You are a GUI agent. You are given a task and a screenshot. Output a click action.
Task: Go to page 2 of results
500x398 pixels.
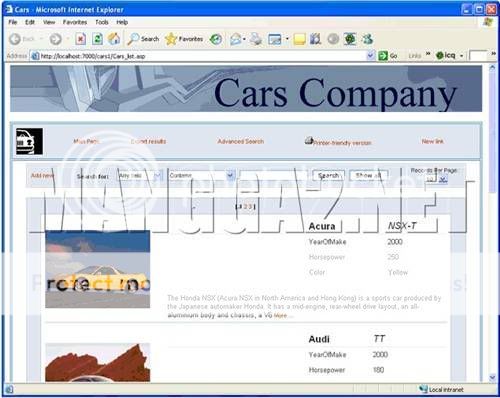pyautogui.click(x=245, y=207)
